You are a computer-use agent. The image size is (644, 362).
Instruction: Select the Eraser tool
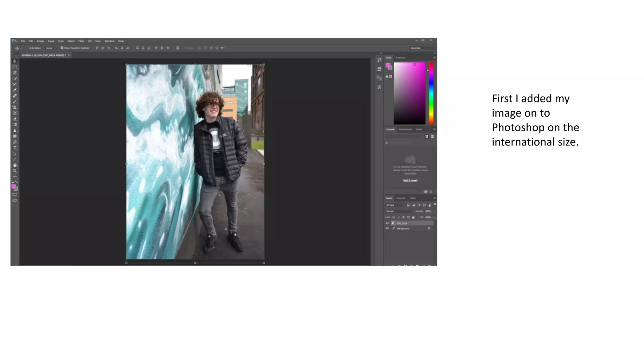pyautogui.click(x=15, y=119)
